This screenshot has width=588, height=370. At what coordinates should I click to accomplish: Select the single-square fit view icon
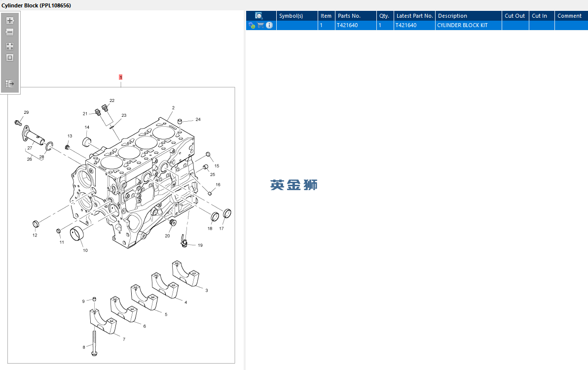(x=10, y=58)
